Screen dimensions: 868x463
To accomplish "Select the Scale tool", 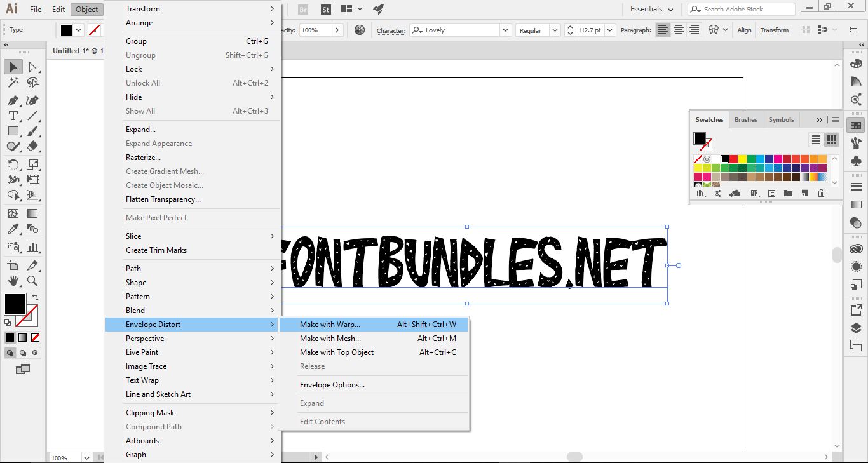I will 32,164.
